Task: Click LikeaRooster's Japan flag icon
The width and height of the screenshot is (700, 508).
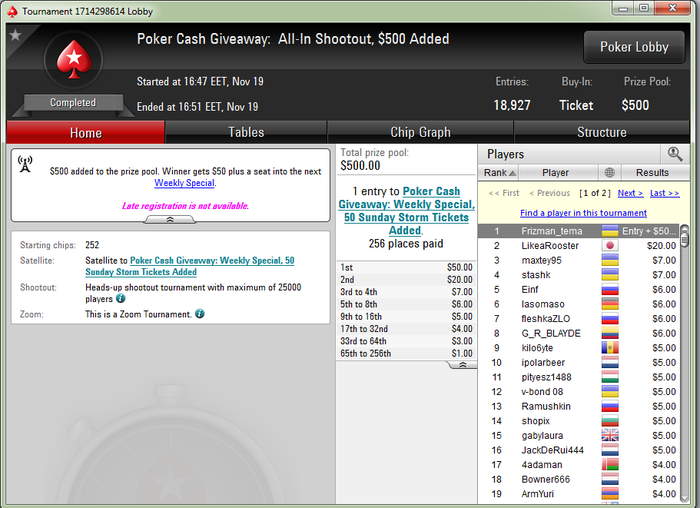Action: [x=609, y=246]
